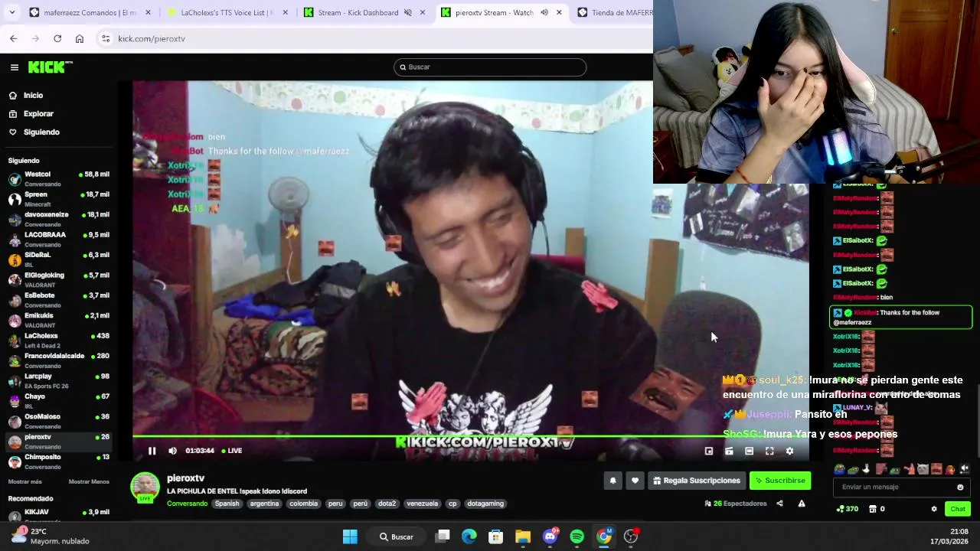Select the colombia tag
This screenshot has height=551, width=980.
(303, 504)
